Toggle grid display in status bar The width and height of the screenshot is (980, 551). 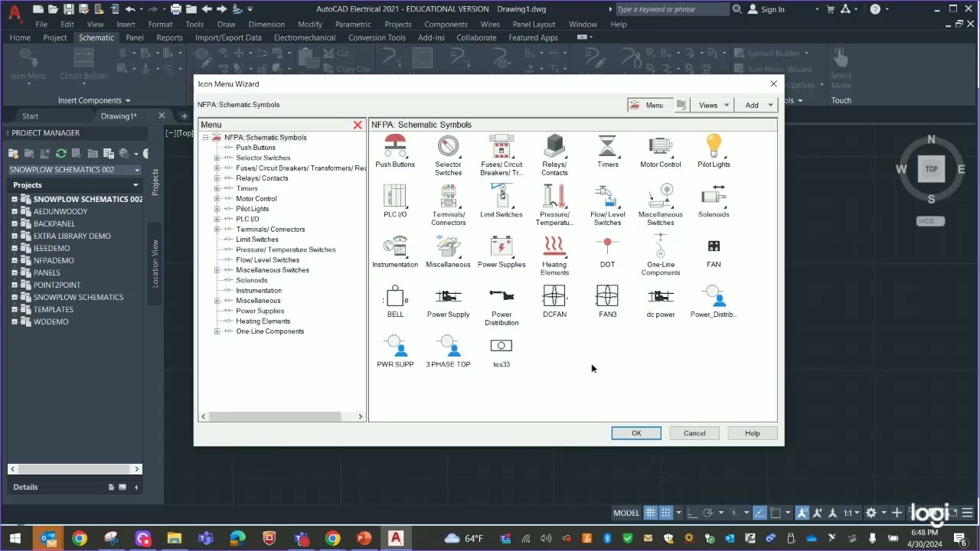click(x=650, y=513)
